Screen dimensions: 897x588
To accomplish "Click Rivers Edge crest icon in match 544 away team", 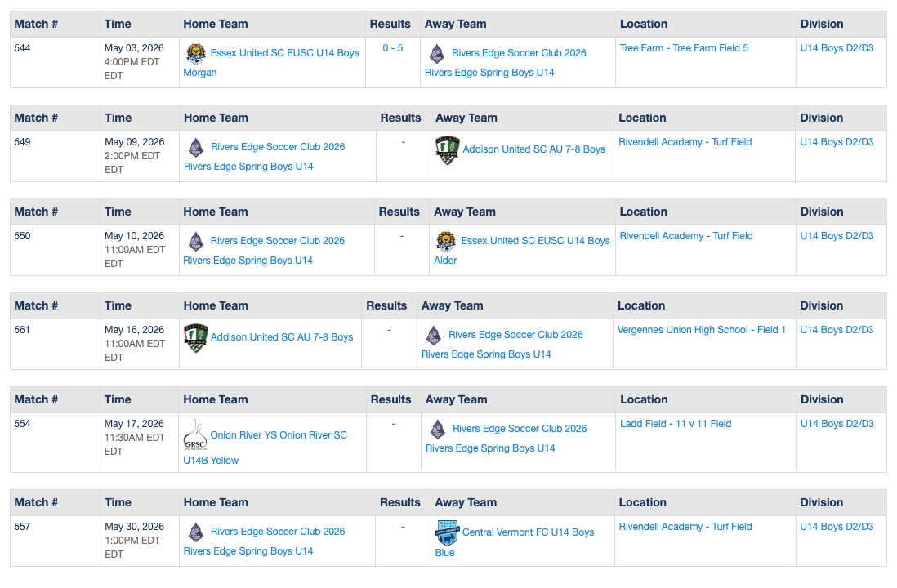I will click(x=437, y=53).
